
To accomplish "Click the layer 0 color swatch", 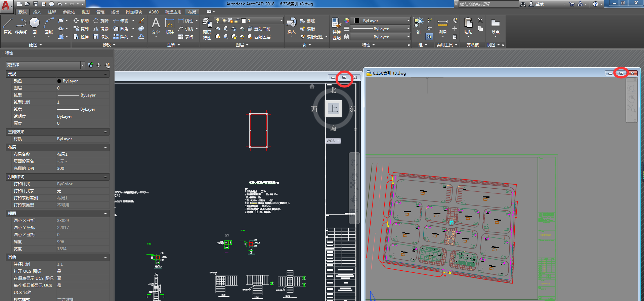I will click(244, 21).
